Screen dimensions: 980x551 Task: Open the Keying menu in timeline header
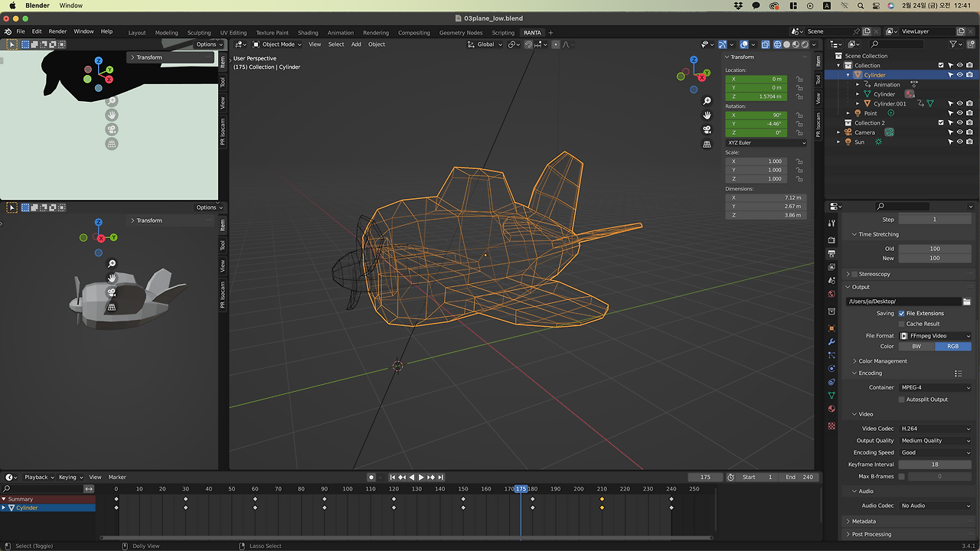67,477
